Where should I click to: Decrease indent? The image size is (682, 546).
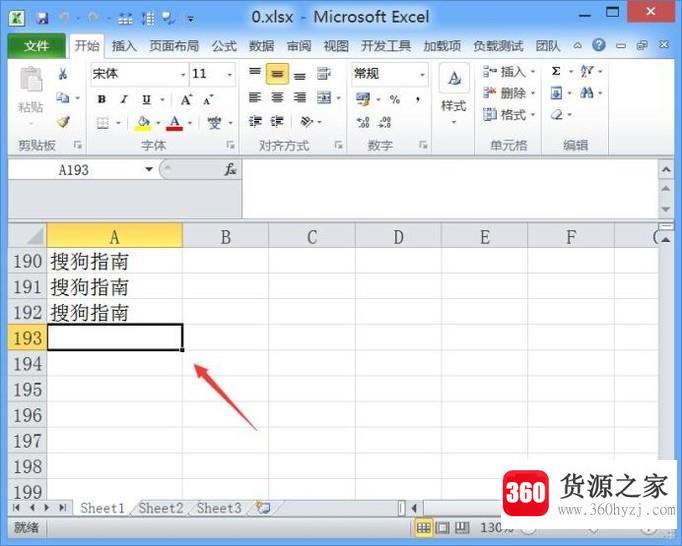[255, 121]
